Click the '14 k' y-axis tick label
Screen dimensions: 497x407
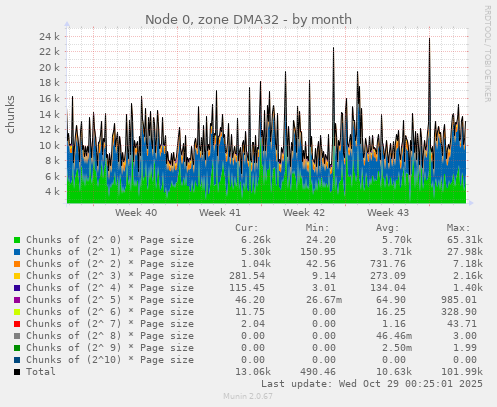pyautogui.click(x=49, y=115)
